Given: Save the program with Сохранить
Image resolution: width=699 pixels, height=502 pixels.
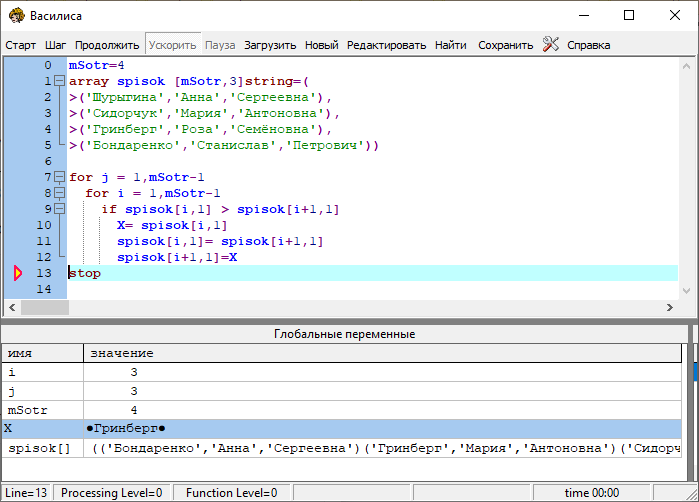Looking at the screenshot, I should pyautogui.click(x=505, y=45).
